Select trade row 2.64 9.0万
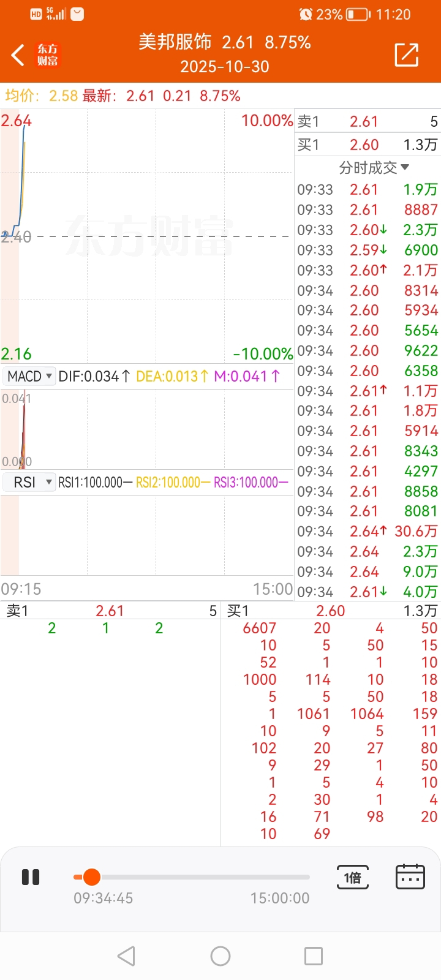The width and height of the screenshot is (441, 980). pyautogui.click(x=367, y=571)
